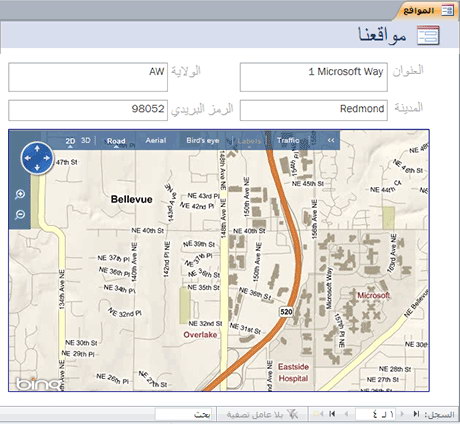Click the NE 43rd Pl map label
Viewport: 460px width, 424px height.
tap(203, 196)
